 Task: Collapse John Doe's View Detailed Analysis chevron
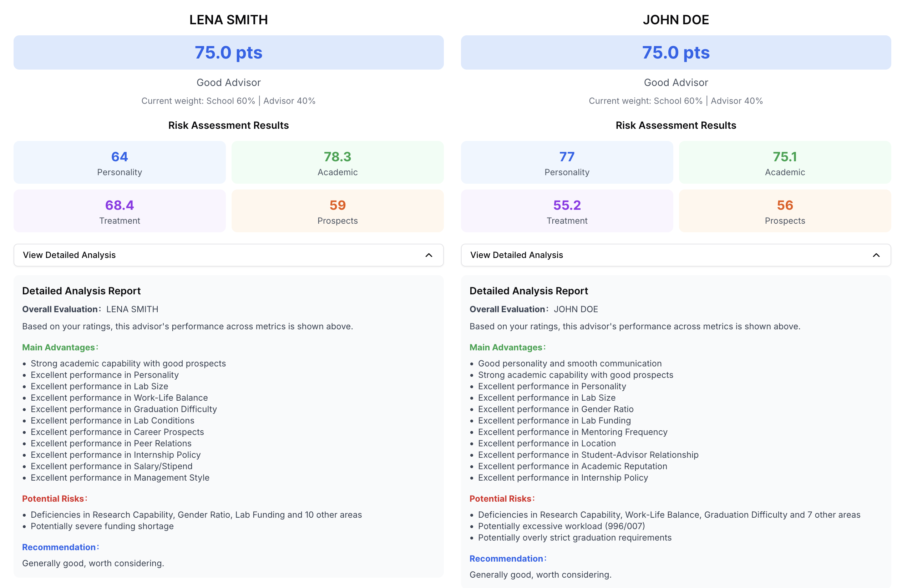point(876,255)
